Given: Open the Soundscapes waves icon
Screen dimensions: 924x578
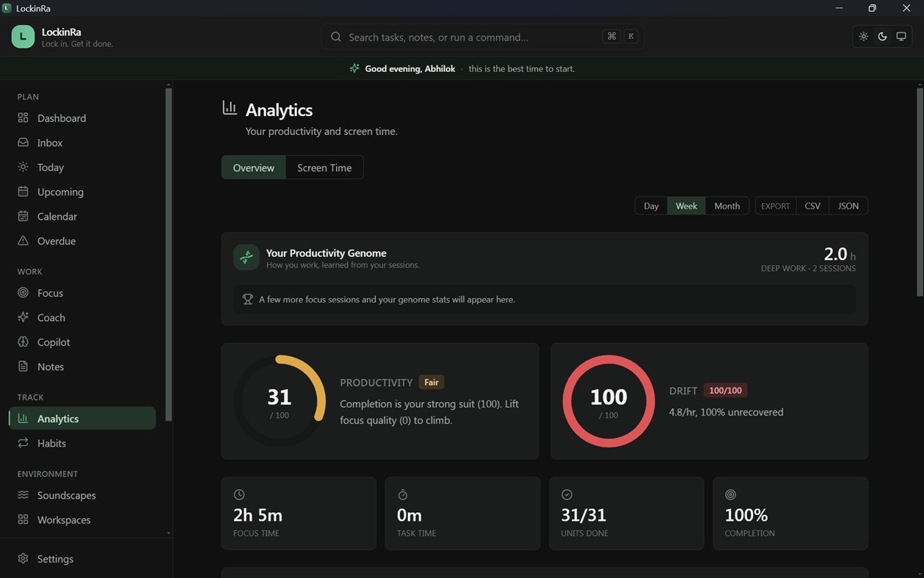Looking at the screenshot, I should (x=23, y=495).
